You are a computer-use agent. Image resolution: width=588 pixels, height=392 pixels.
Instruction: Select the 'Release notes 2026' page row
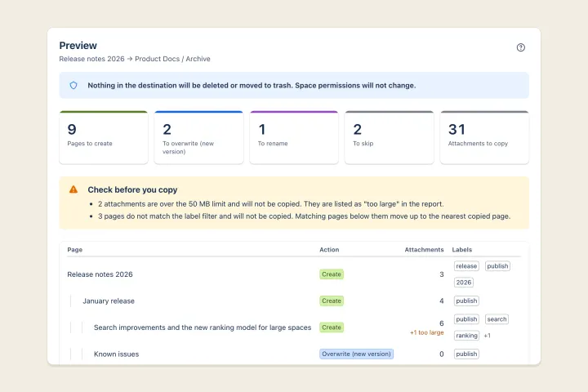294,274
